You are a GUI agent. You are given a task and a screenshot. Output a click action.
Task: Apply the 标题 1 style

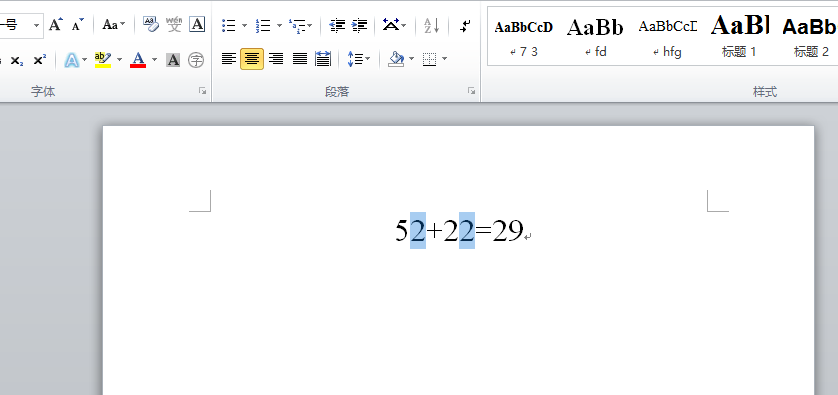pyautogui.click(x=740, y=35)
